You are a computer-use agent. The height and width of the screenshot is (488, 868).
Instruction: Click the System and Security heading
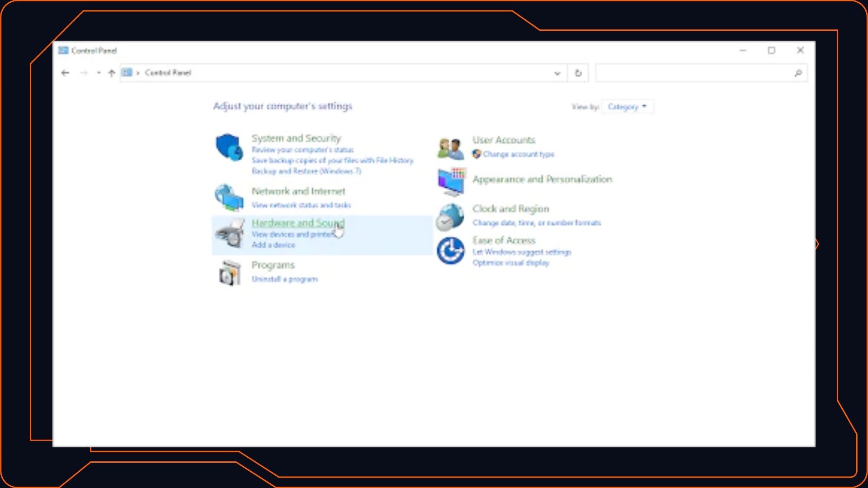point(296,138)
